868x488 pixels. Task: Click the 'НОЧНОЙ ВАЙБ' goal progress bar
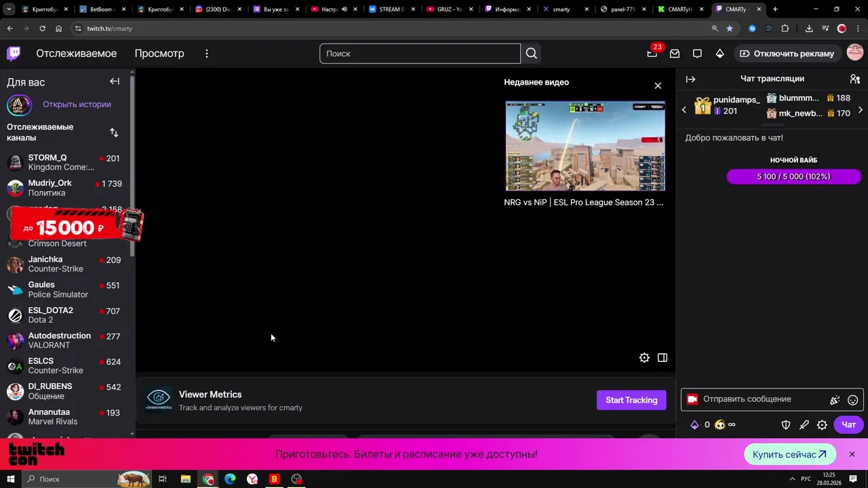coord(793,176)
